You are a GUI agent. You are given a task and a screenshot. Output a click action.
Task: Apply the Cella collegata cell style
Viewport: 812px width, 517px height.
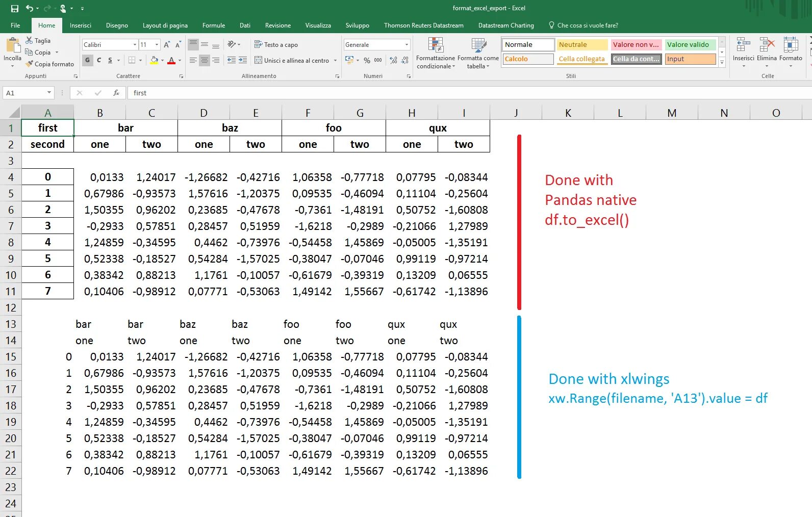[x=582, y=59]
